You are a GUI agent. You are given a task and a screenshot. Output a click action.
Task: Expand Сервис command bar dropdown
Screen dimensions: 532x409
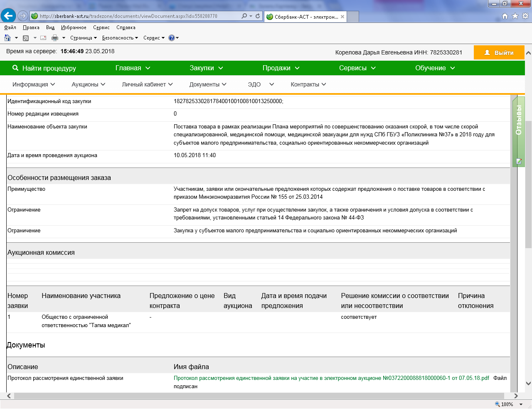point(154,38)
